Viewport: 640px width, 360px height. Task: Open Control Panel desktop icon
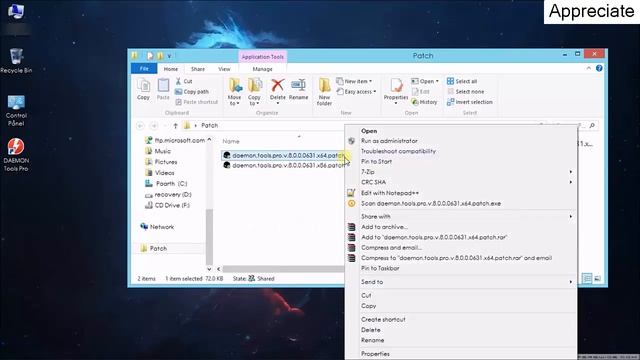[16, 111]
